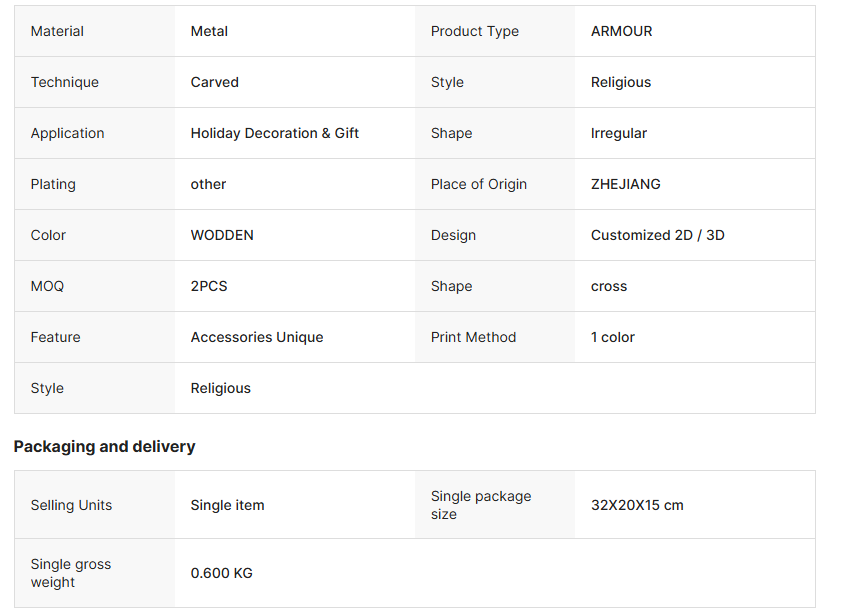Click the ARMOUR product type value
This screenshot has height=608, width=841.
point(621,31)
